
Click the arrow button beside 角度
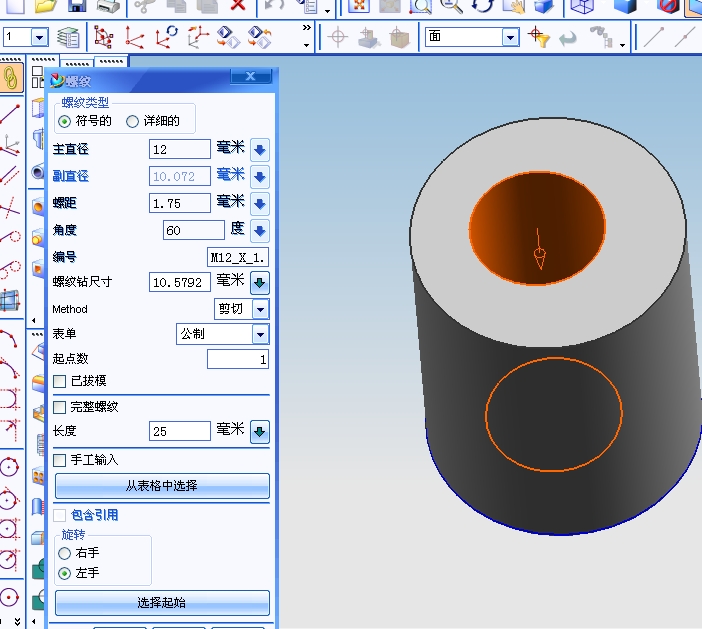[260, 231]
